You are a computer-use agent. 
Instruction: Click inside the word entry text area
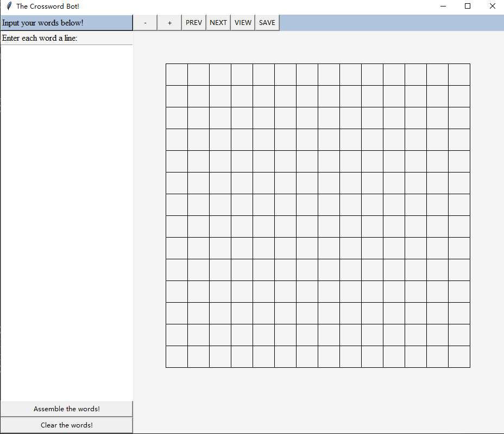(x=66, y=217)
